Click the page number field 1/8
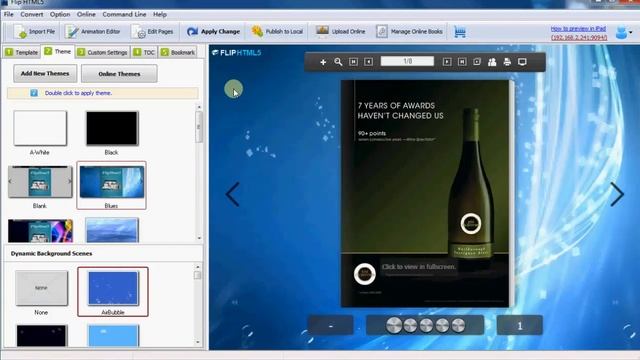This screenshot has width=640, height=360. point(407,61)
